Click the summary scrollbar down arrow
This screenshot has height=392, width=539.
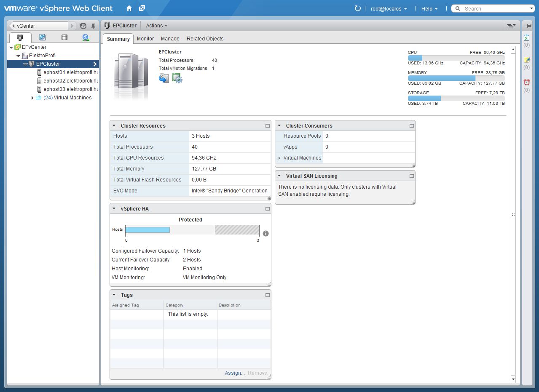(513, 379)
